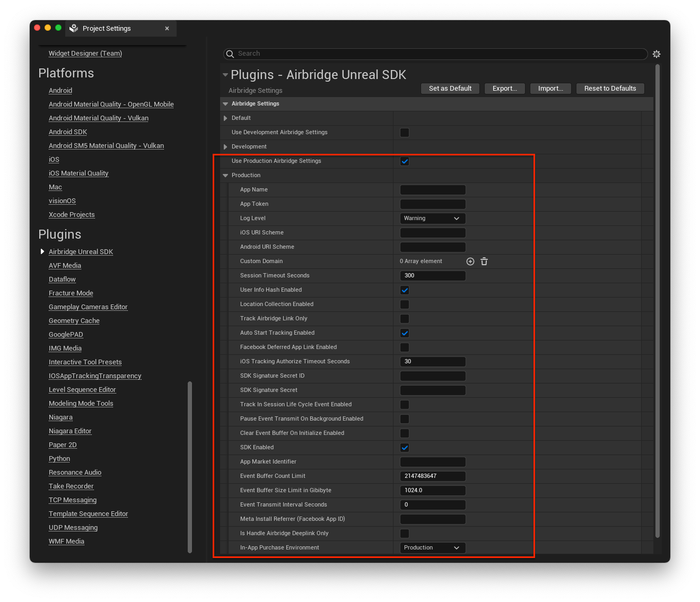700x602 pixels.
Task: Open In-App Purchase Environment dropdown
Action: (x=433, y=548)
